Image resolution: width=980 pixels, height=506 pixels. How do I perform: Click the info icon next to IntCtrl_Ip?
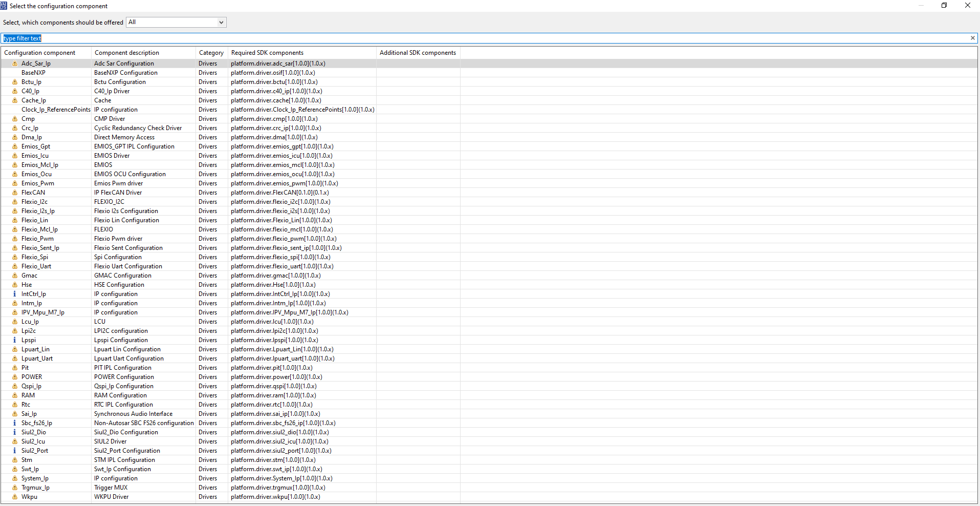[14, 293]
